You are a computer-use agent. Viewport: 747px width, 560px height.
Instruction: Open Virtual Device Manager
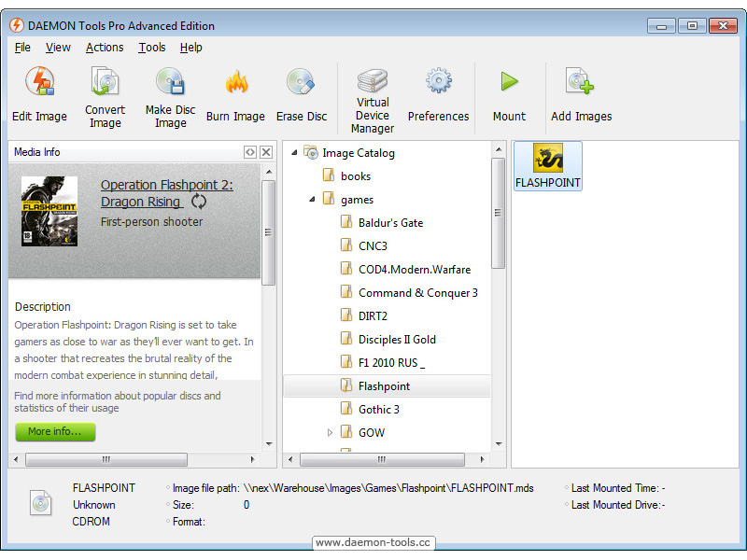373,100
